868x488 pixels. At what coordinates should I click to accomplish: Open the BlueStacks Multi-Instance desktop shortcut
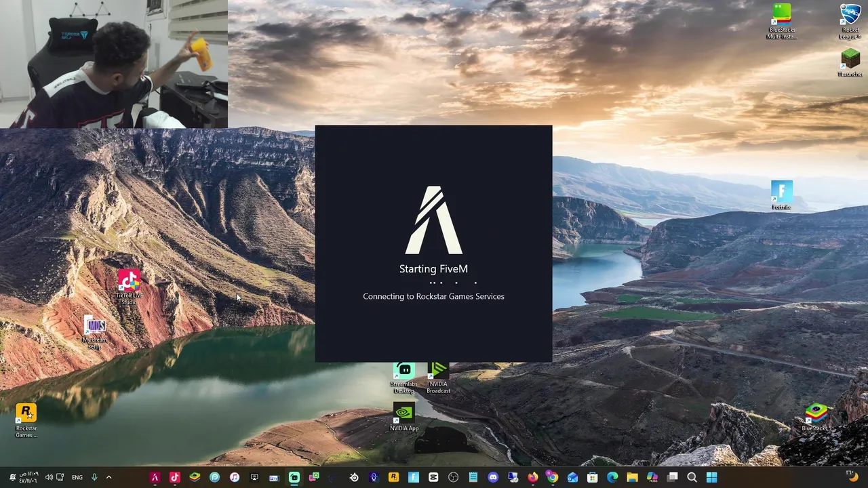coord(781,20)
